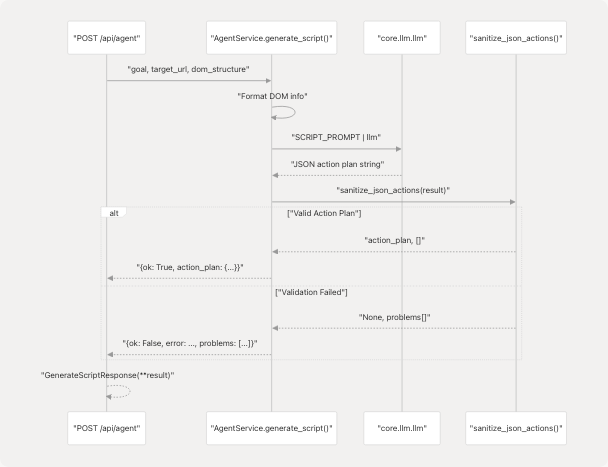Click the bottom "POST /api/agent" participant box
The height and width of the screenshot is (467, 608).
coord(106,427)
